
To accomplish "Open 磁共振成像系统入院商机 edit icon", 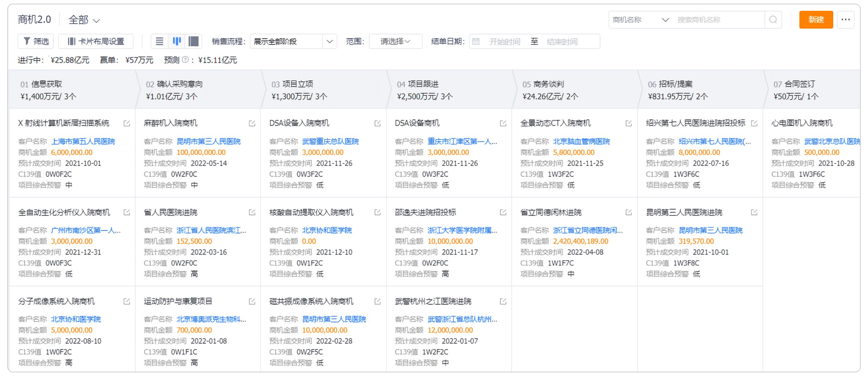I will 378,301.
